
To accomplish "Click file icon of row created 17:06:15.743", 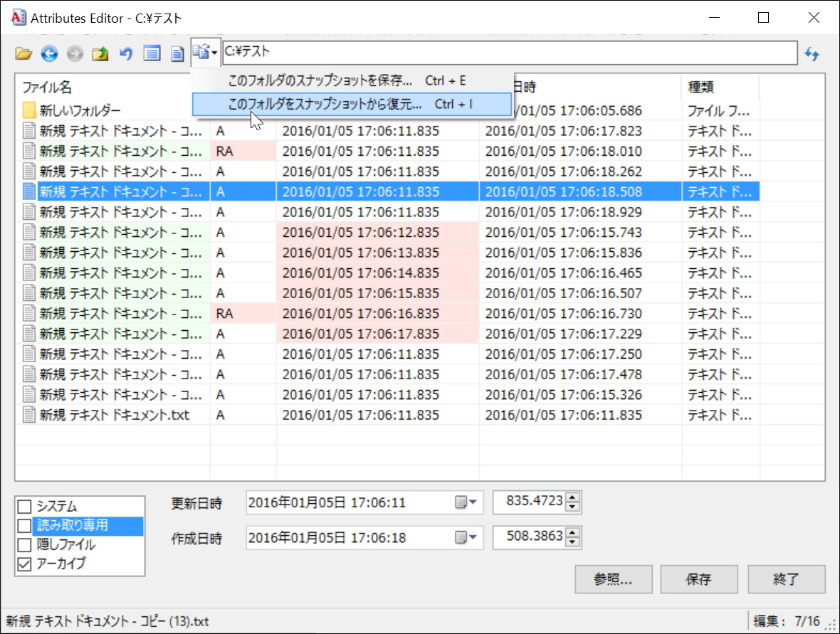I will click(x=29, y=233).
